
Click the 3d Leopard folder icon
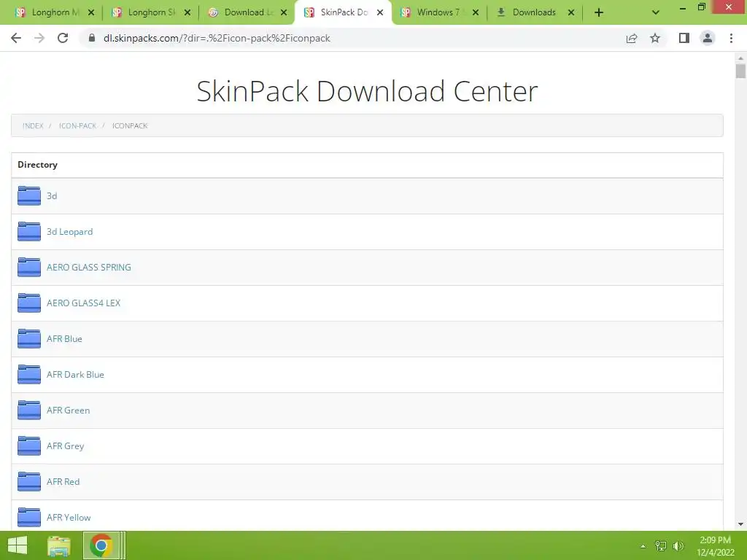29,231
